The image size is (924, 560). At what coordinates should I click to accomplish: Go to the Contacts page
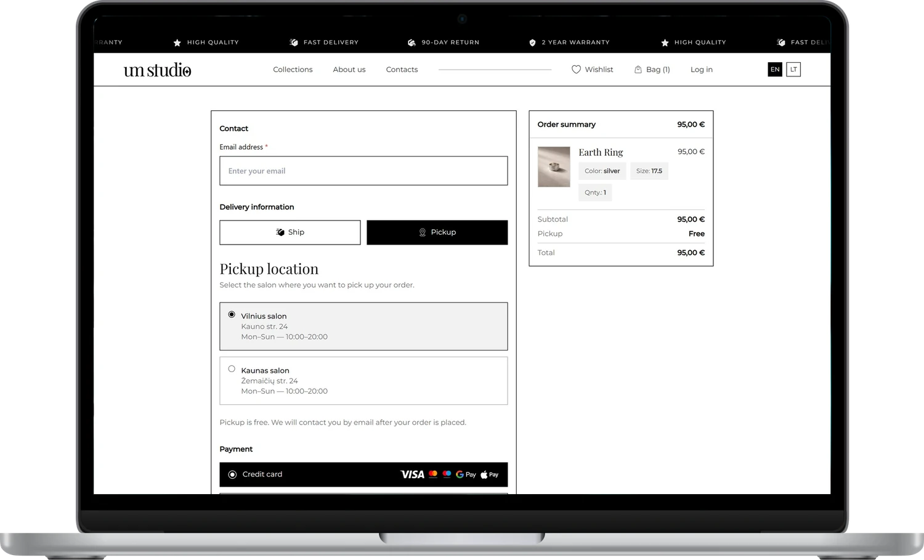coord(402,70)
